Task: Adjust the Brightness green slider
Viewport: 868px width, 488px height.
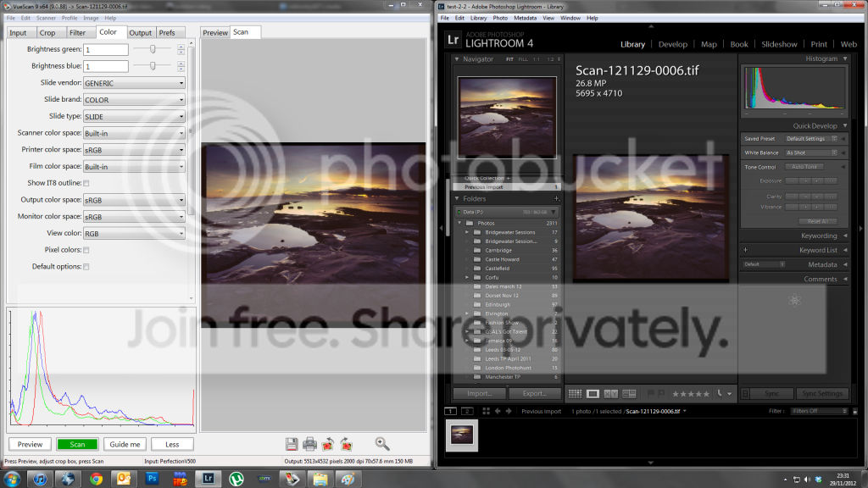Action: tap(153, 50)
